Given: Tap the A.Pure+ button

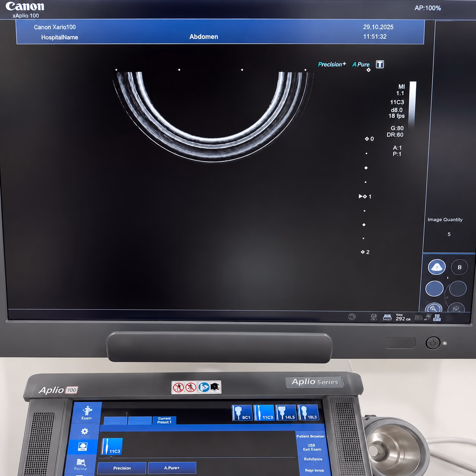Looking at the screenshot, I should pyautogui.click(x=172, y=468).
